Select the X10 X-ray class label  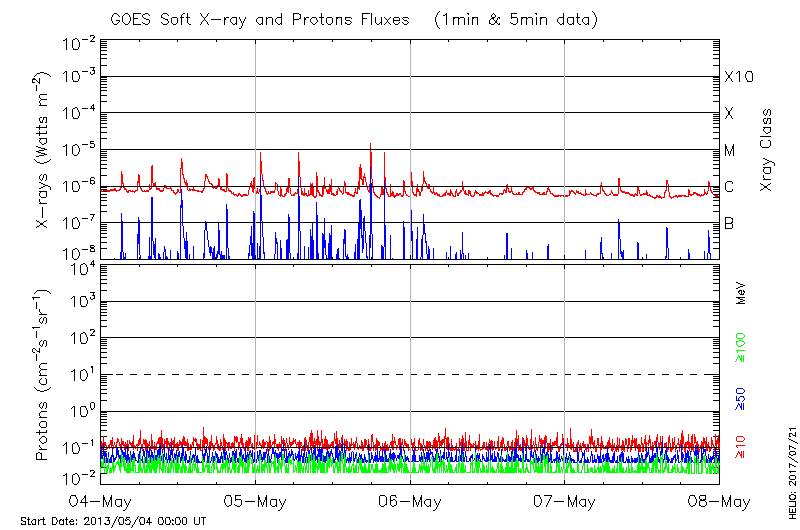coord(738,77)
